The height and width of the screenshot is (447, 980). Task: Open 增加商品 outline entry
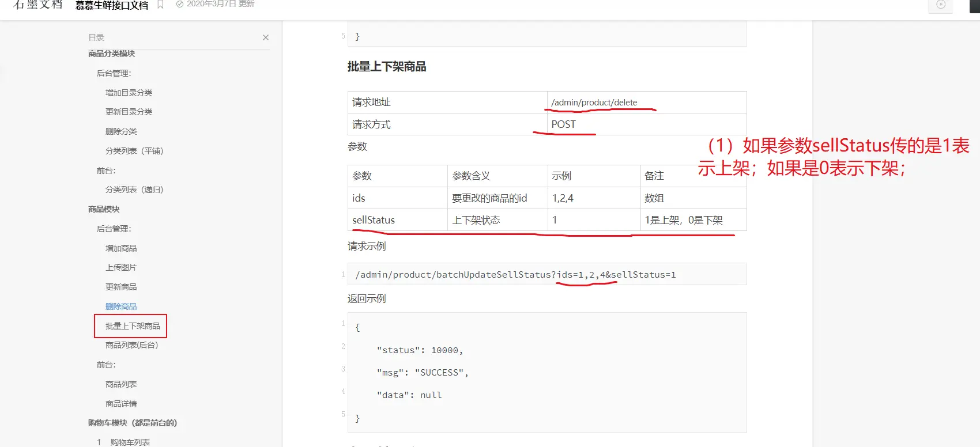[121, 248]
